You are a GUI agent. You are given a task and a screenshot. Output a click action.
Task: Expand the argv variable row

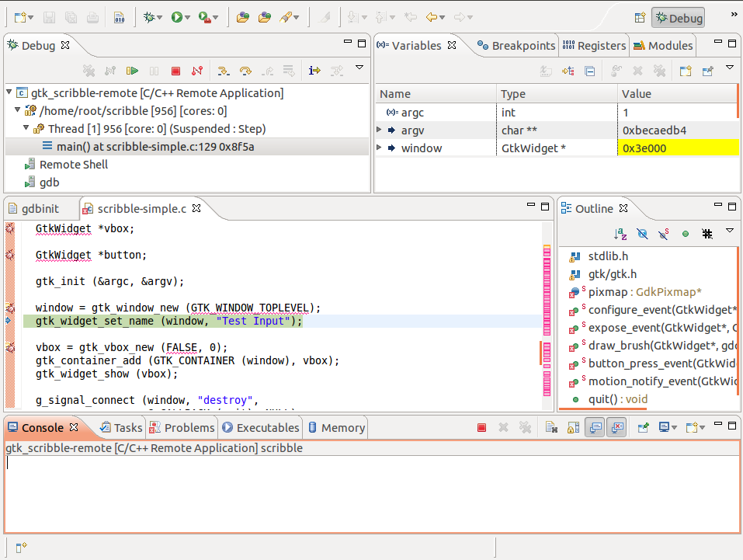click(379, 130)
